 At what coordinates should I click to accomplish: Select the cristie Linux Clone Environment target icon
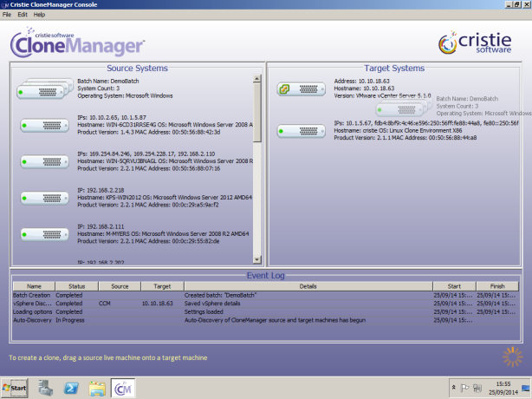(302, 131)
